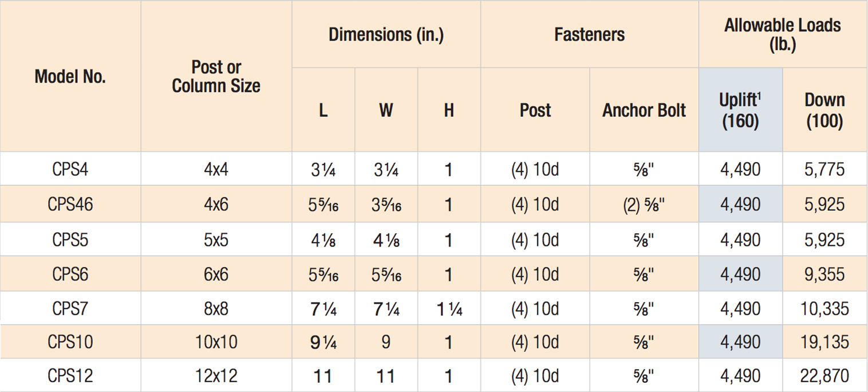Select the 19,135 down load cell
The height and width of the screenshot is (392, 868).
tap(824, 342)
